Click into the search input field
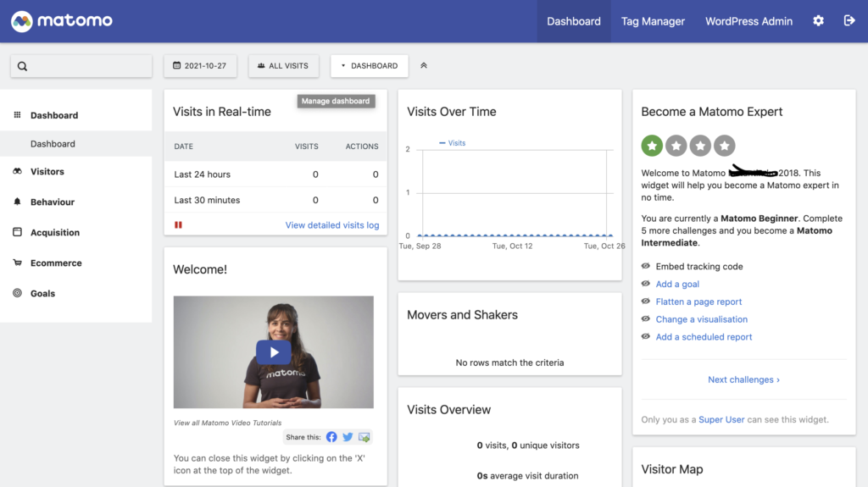Screen dimensions: 868x487 tap(81, 66)
